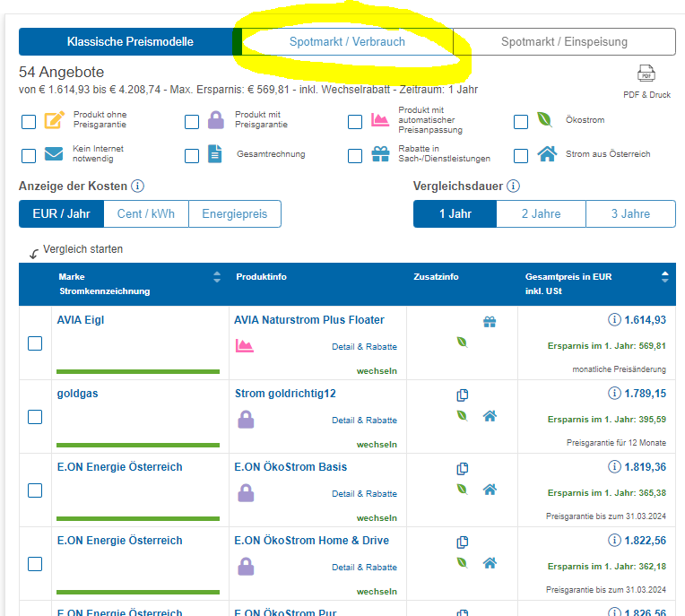Viewport: 685px width, 616px height.
Task: Select Klassische Preismodelle tab
Action: (130, 42)
